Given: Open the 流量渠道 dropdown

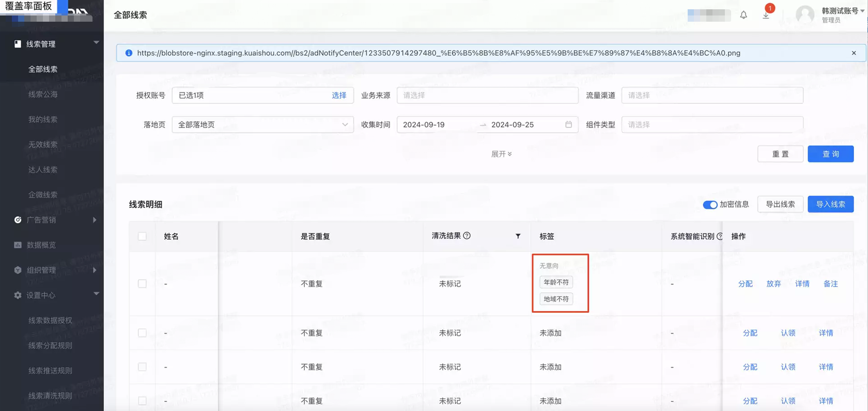Looking at the screenshot, I should pos(712,95).
